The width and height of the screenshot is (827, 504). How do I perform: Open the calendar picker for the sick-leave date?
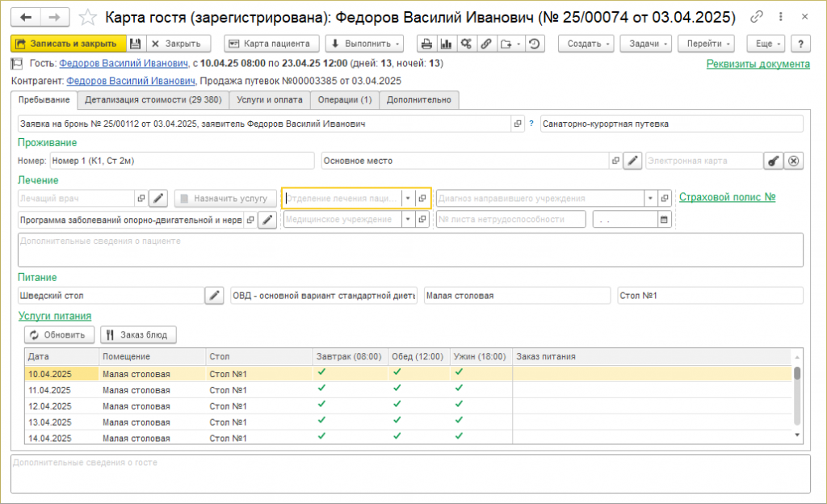pos(664,220)
